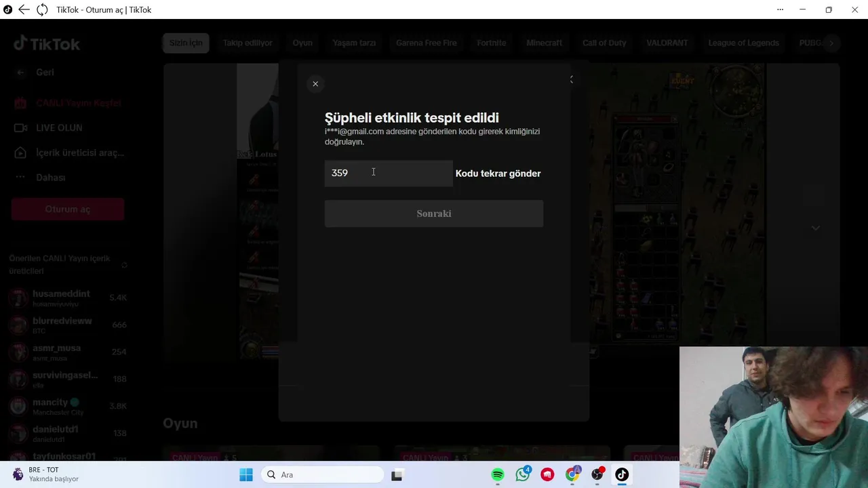Open TikTok app from the taskbar
This screenshot has width=868, height=488.
pos(622,475)
